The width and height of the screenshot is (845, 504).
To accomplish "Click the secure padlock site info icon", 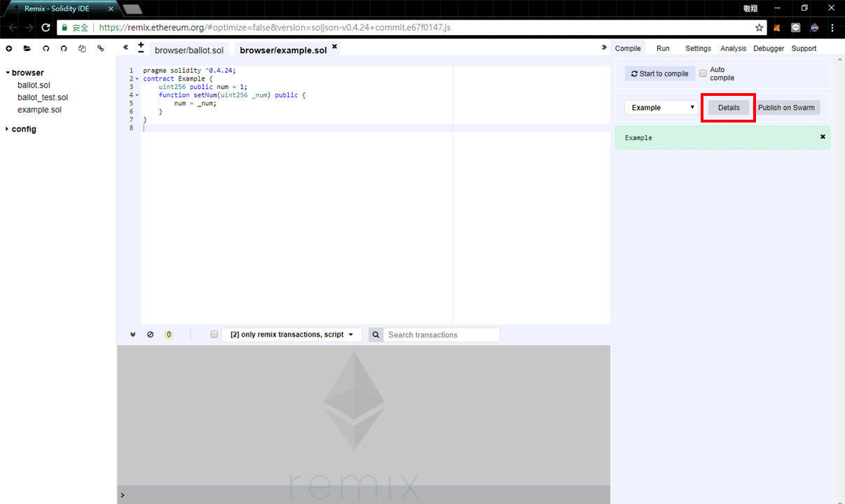I will pos(65,27).
